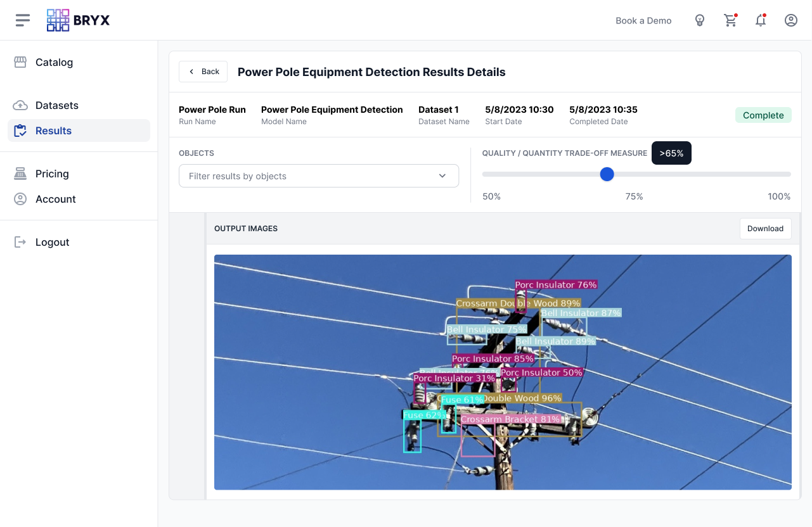Open Pricing in the sidebar
The width and height of the screenshot is (812, 527).
click(x=52, y=174)
